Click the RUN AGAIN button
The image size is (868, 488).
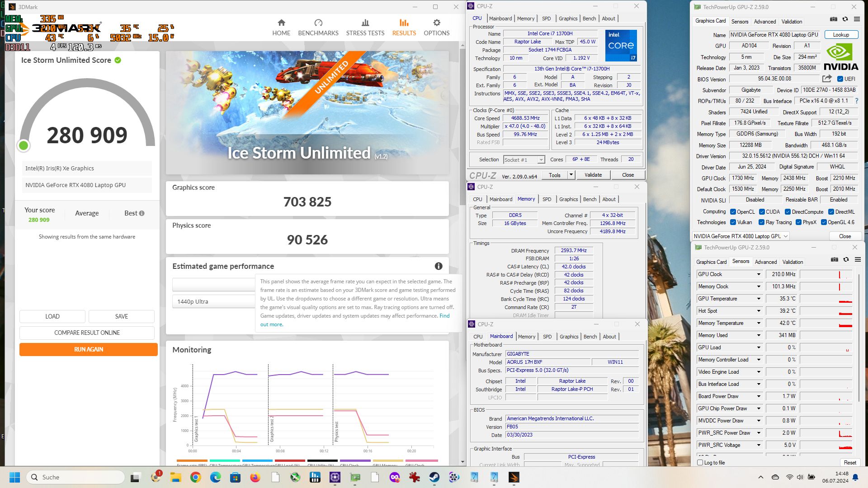[89, 349]
